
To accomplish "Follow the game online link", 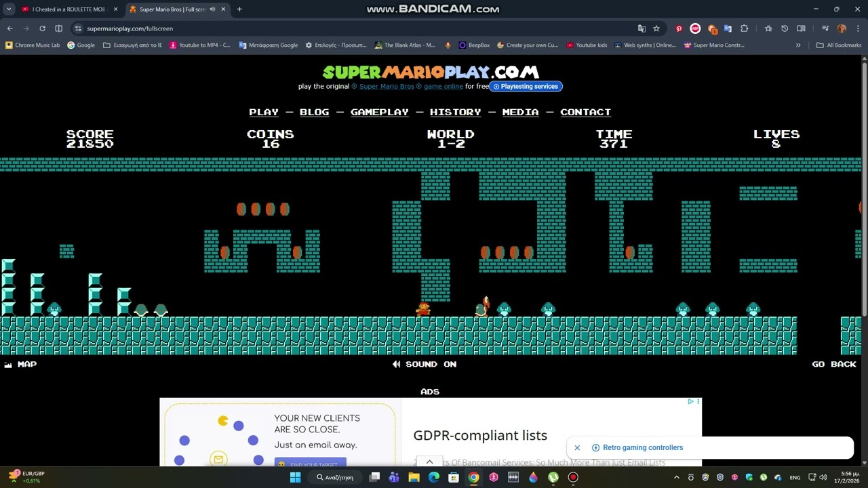I will (443, 86).
